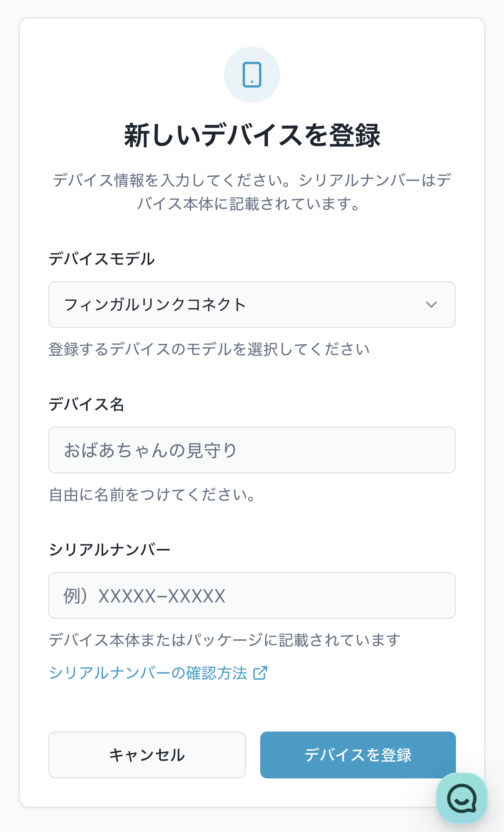Click the デバイスを登録 button

click(357, 755)
